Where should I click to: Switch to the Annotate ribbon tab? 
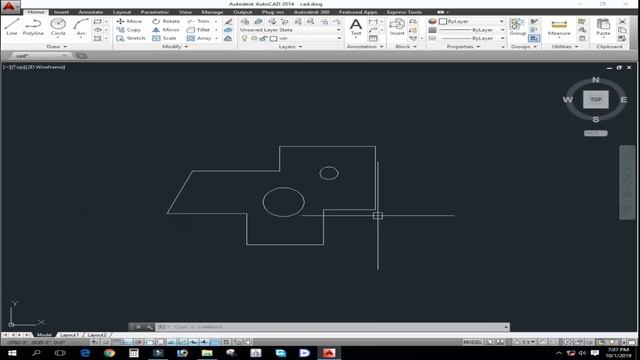click(91, 12)
